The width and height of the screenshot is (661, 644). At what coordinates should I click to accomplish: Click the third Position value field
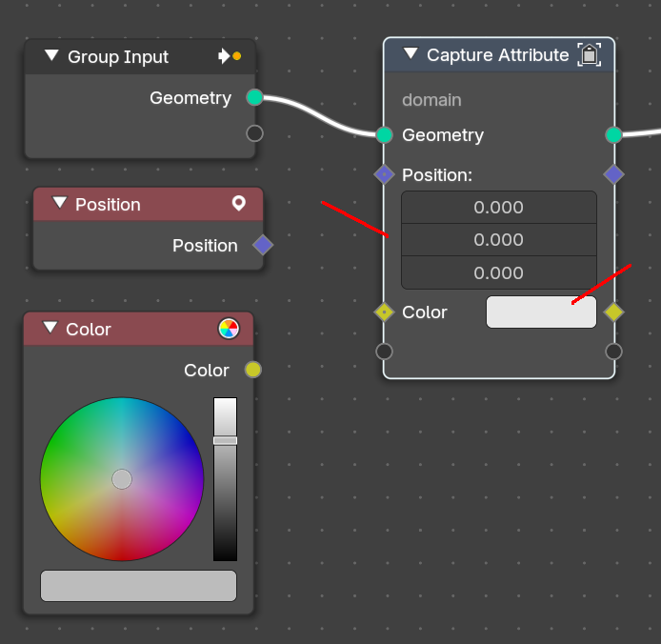[499, 272]
